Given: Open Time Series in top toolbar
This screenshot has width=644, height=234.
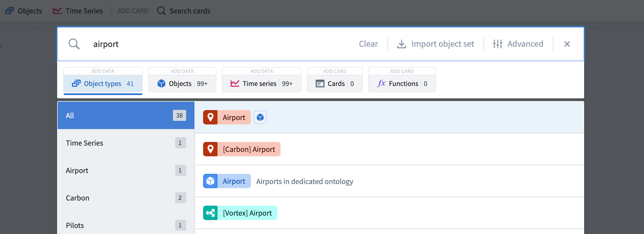Looking at the screenshot, I should (78, 11).
